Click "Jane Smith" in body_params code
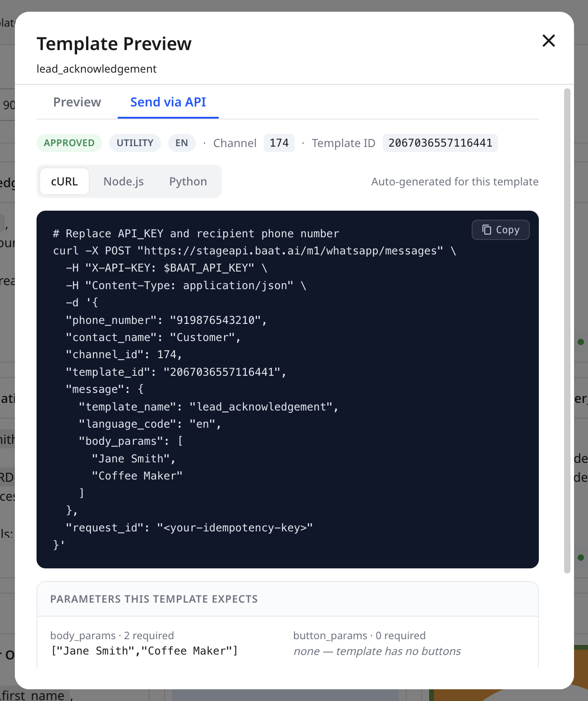 133,459
